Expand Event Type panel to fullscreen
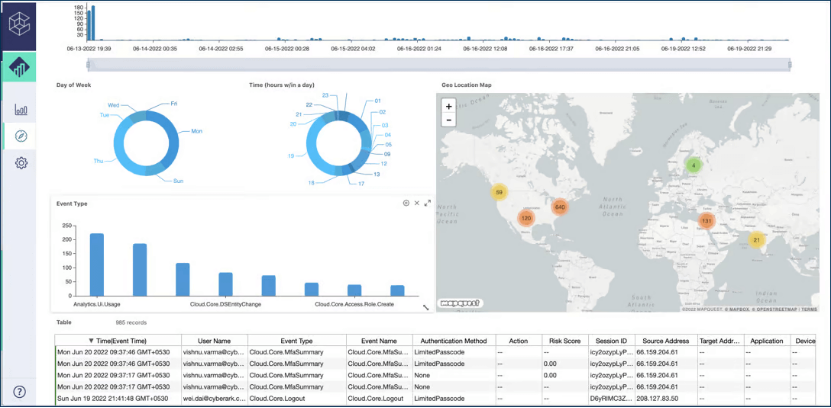The image size is (831, 408). pyautogui.click(x=428, y=203)
